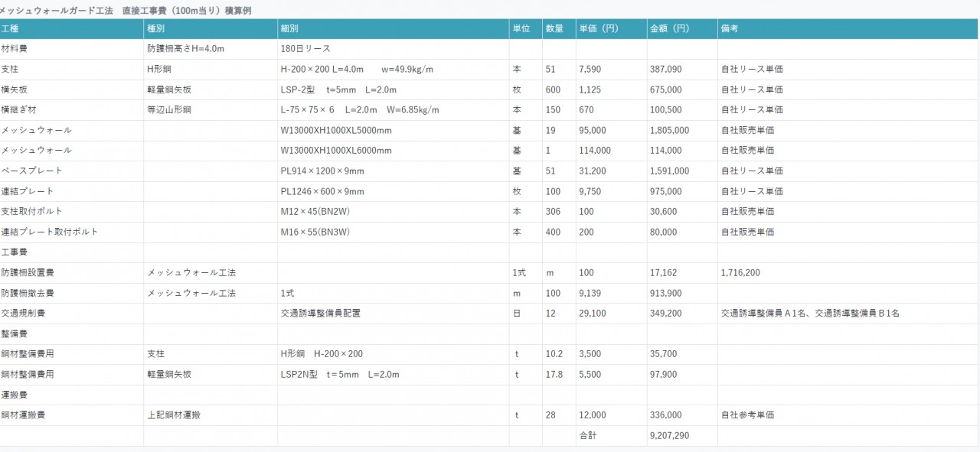The height and width of the screenshot is (452, 980).
Task: Click remark value 1,716,200
Action: point(740,272)
